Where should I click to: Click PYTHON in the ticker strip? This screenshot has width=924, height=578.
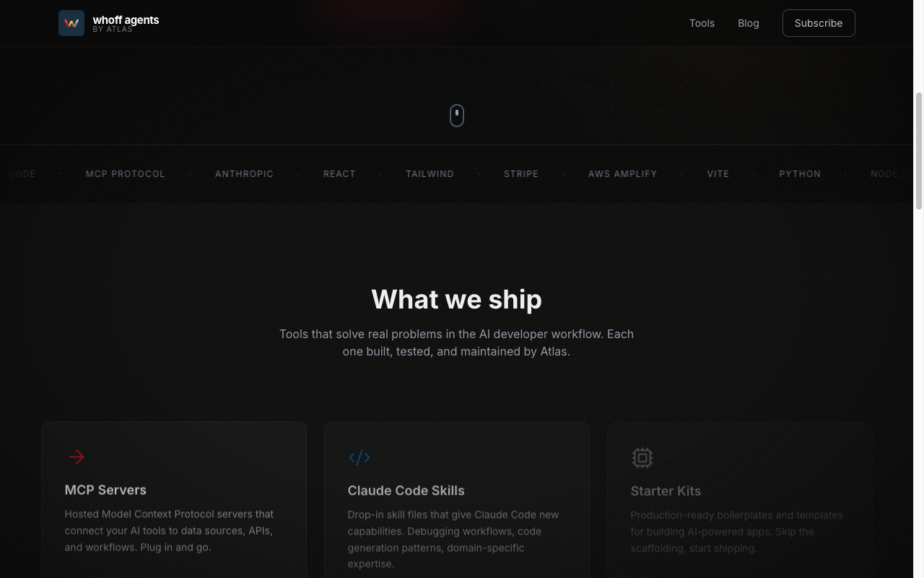(x=800, y=174)
